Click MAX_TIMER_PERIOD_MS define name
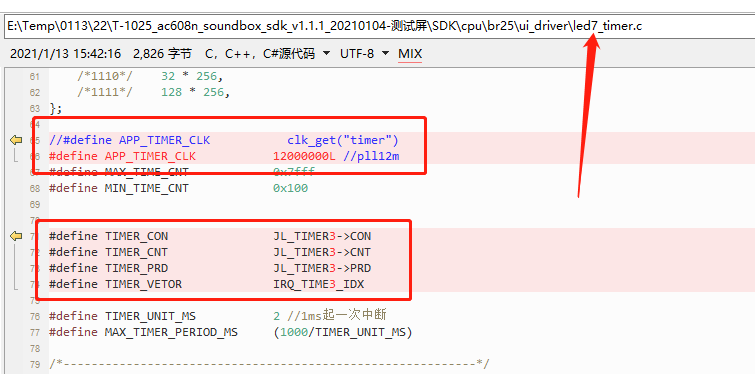755x374 pixels. pos(171,332)
